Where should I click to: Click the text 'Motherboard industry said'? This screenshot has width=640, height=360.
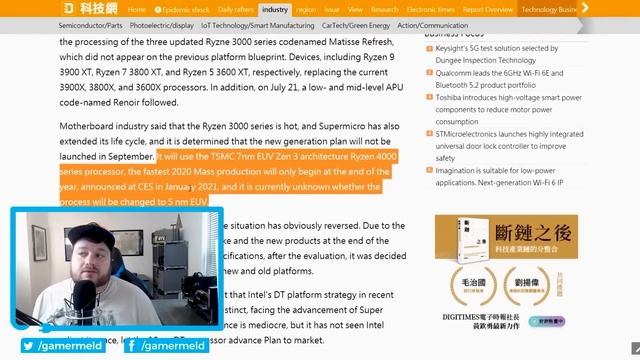point(110,126)
